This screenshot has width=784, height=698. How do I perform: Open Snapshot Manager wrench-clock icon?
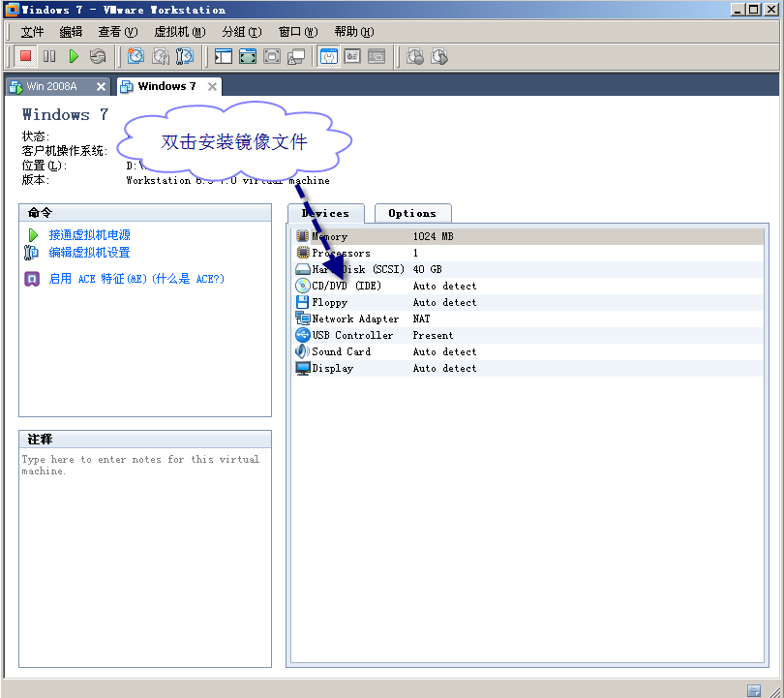pos(185,56)
